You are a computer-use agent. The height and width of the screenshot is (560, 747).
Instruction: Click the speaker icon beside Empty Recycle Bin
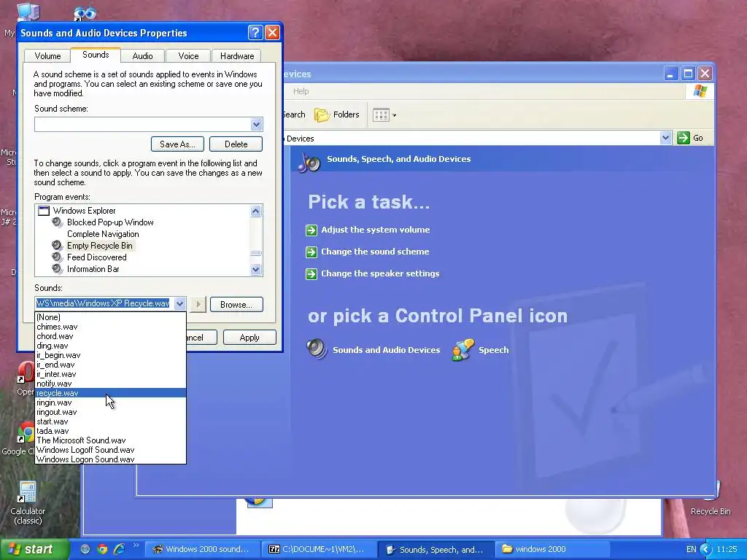coord(57,246)
